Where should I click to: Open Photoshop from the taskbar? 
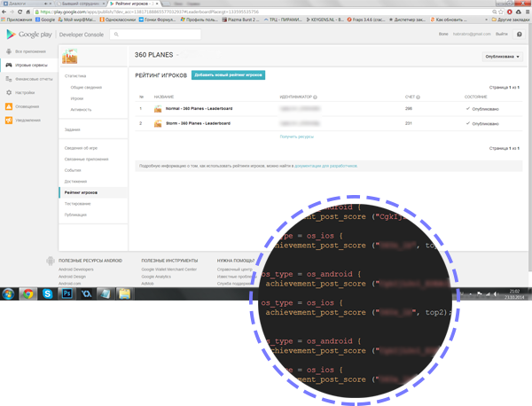[66, 293]
